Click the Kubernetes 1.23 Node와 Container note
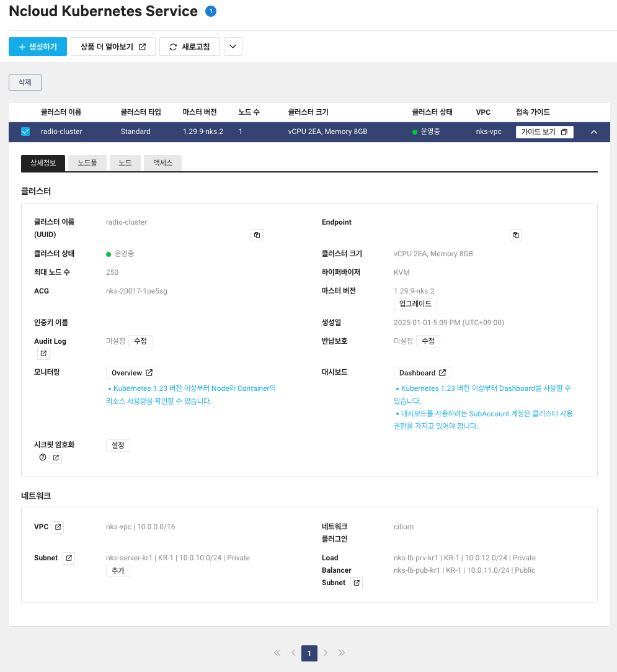 (191, 395)
